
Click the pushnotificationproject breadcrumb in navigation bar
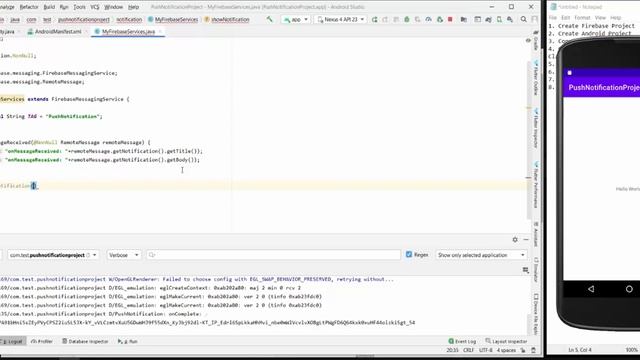pos(84,20)
